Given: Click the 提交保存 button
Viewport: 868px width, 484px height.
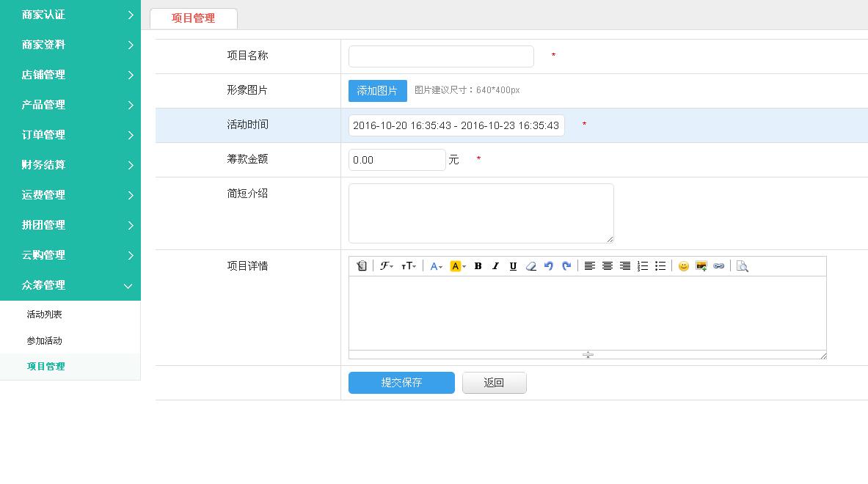Looking at the screenshot, I should 401,383.
